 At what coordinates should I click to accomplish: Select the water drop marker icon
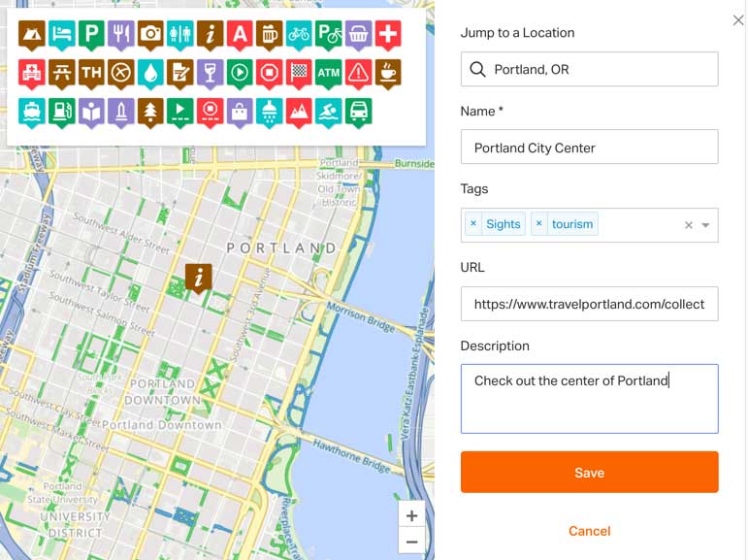point(150,74)
